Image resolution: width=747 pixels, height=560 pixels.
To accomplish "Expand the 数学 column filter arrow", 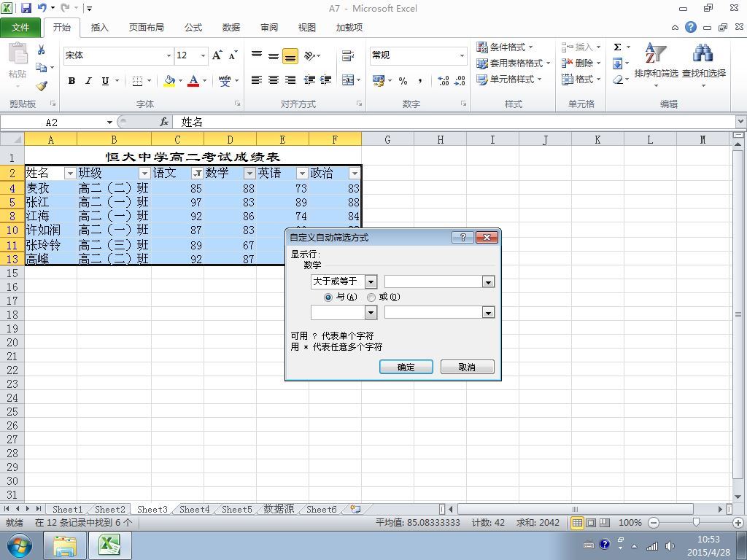I will click(x=249, y=174).
